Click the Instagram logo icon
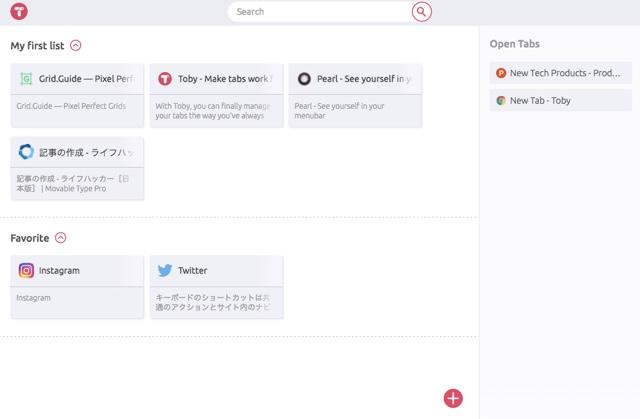 [x=27, y=270]
